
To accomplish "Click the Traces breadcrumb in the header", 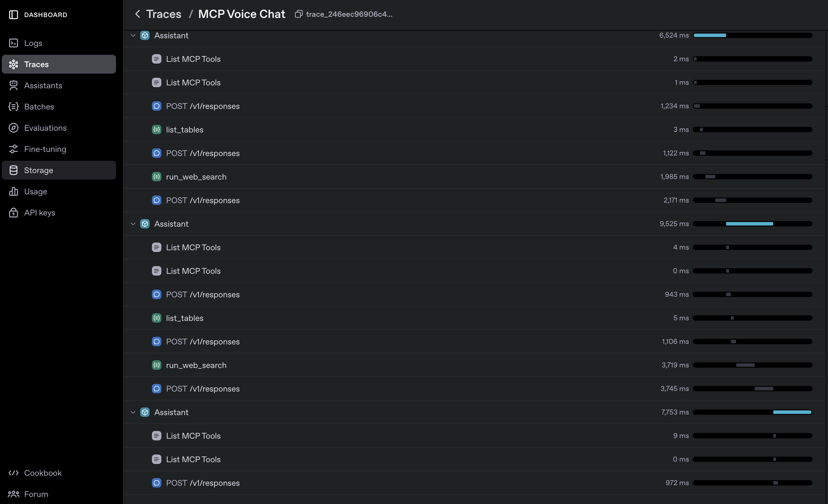I will 164,14.
